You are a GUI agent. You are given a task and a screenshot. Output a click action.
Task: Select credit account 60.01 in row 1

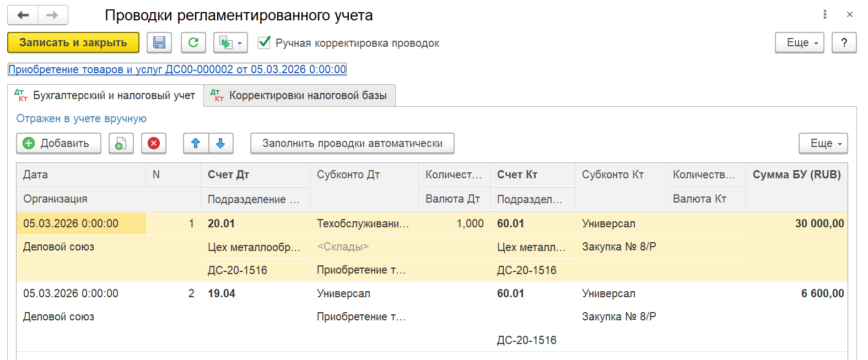click(x=532, y=223)
